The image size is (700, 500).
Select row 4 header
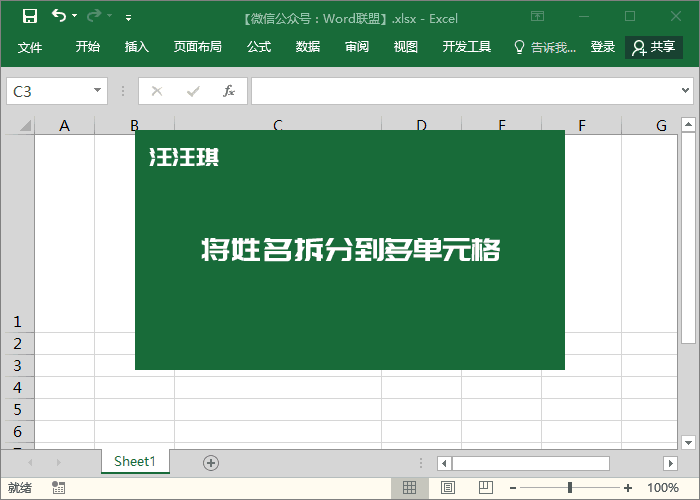pos(17,387)
